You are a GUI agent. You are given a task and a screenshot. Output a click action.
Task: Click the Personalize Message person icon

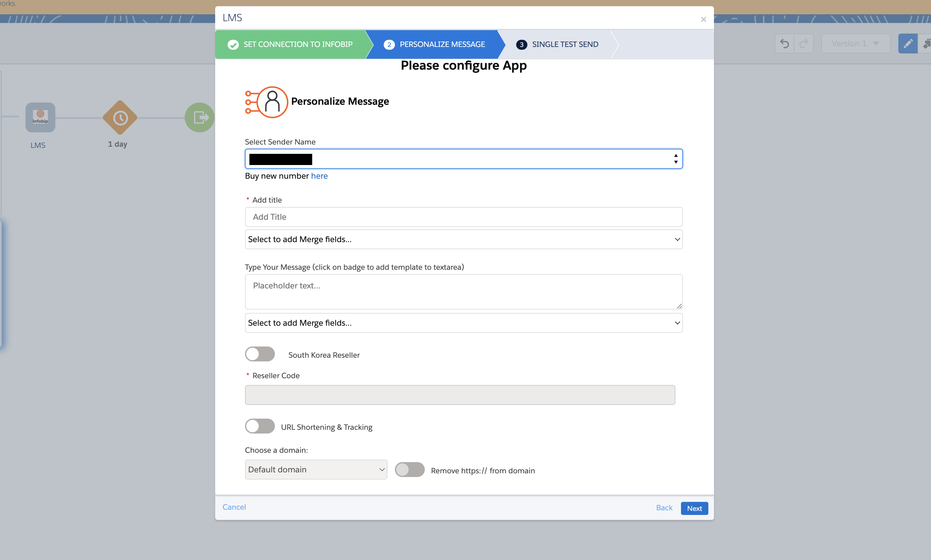click(266, 102)
